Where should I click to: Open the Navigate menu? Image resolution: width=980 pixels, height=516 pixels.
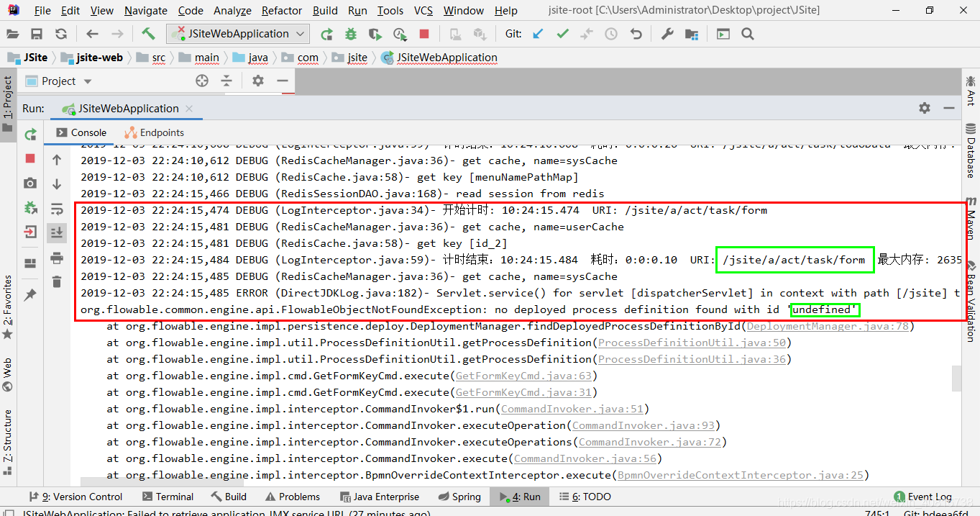point(146,11)
